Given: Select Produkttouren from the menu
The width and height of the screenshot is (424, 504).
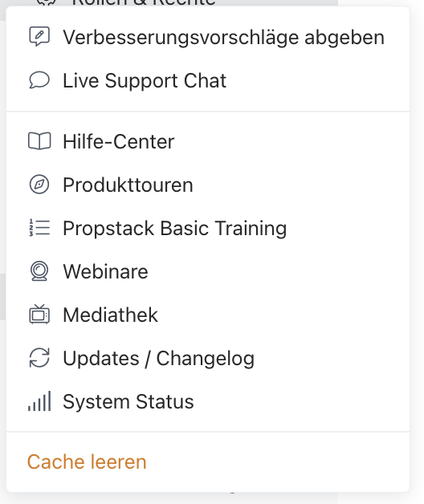Looking at the screenshot, I should point(208,185).
